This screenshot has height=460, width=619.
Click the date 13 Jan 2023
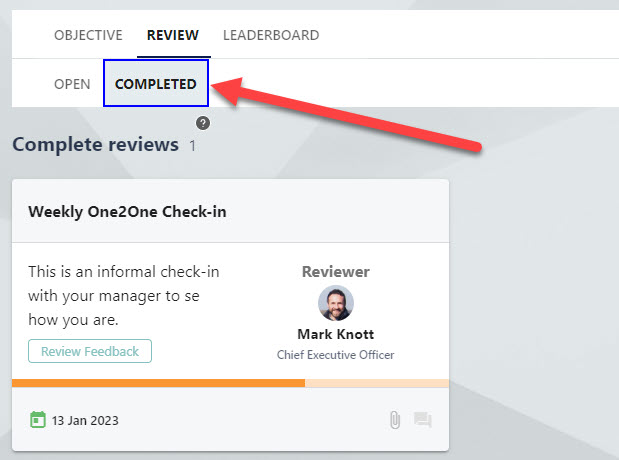click(x=85, y=421)
